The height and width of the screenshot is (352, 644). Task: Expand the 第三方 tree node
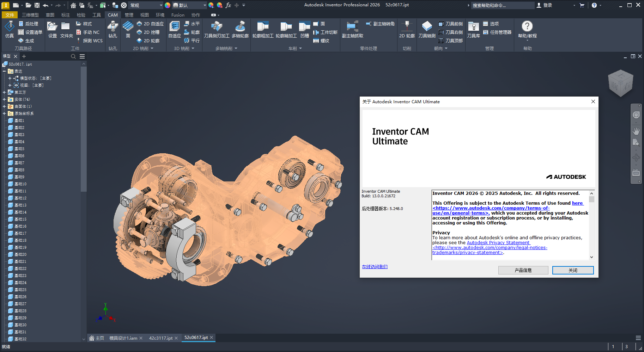click(4, 92)
